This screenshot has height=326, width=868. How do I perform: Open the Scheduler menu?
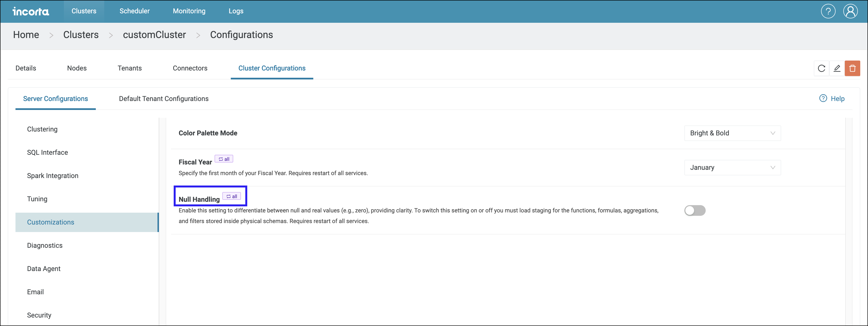[x=135, y=11]
